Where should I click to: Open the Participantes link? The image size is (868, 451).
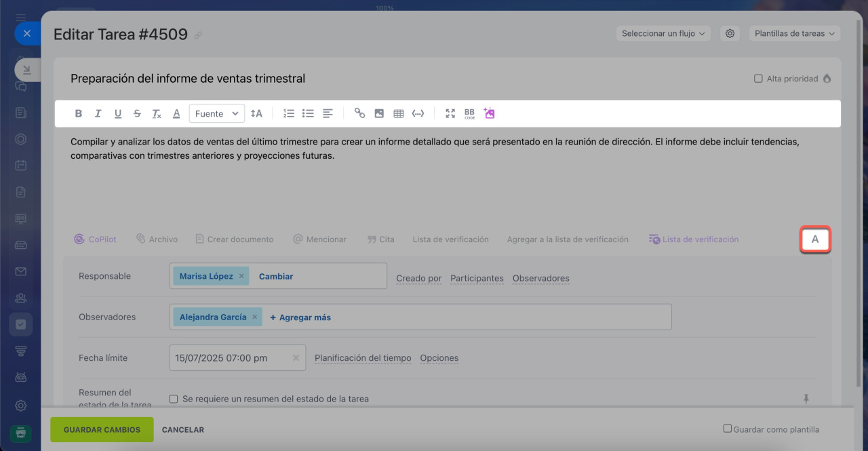pyautogui.click(x=477, y=278)
